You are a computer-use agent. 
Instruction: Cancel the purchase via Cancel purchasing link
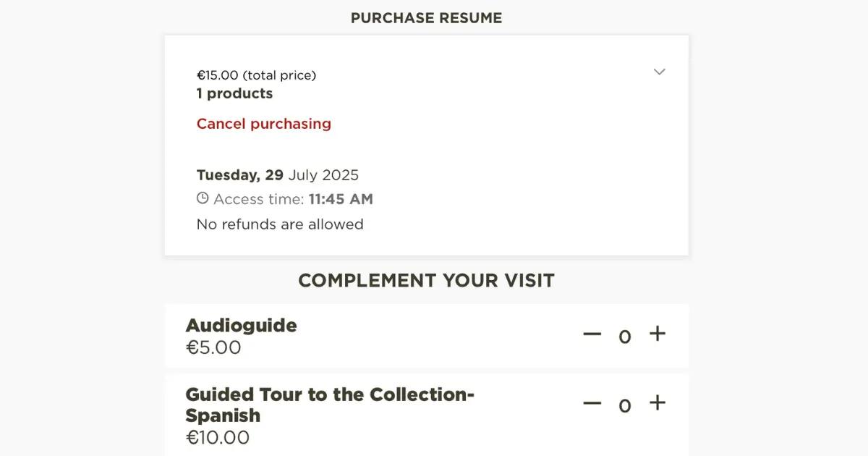(264, 124)
